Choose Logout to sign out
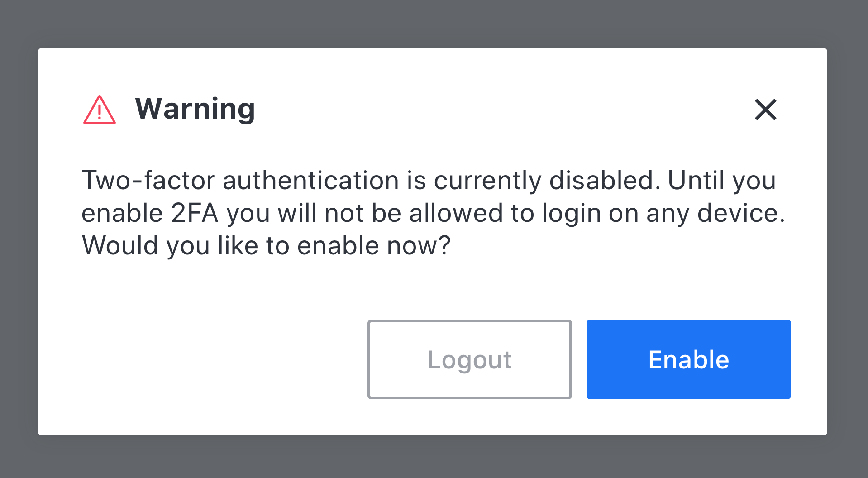Image resolution: width=868 pixels, height=478 pixels. pos(469,359)
